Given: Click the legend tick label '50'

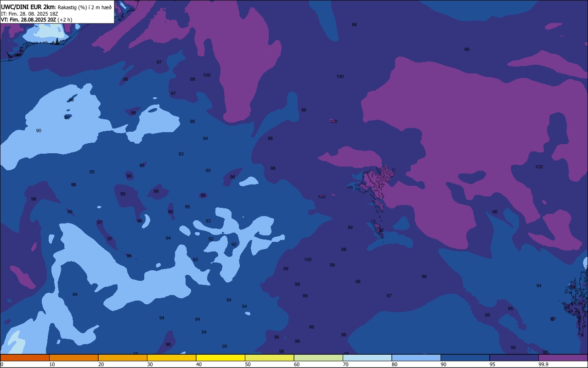Looking at the screenshot, I should point(248,364).
